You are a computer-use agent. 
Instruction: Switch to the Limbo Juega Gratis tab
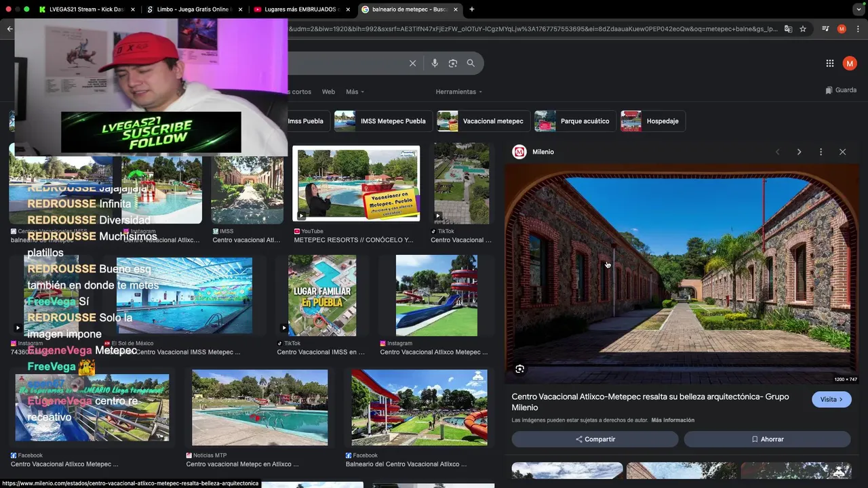coord(193,9)
